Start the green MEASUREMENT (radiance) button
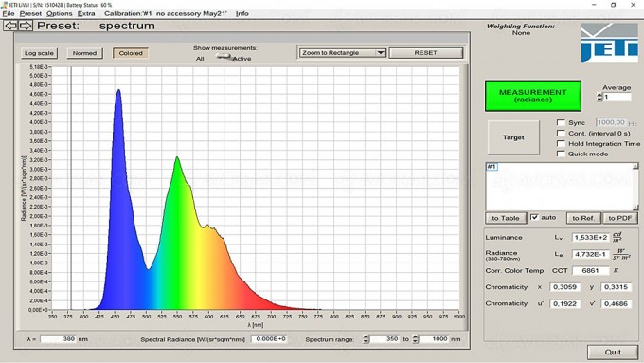This screenshot has height=363, width=644. point(532,96)
